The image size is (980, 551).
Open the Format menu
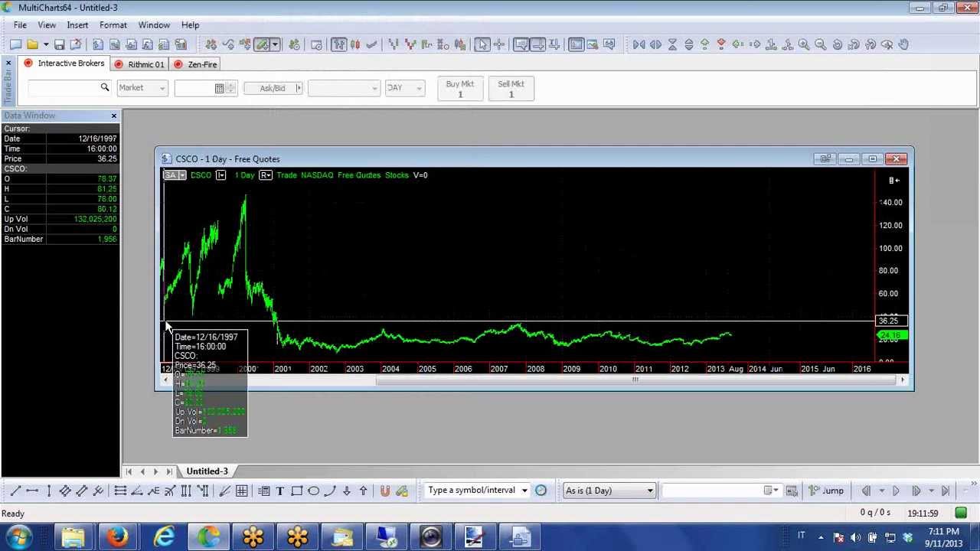point(113,25)
